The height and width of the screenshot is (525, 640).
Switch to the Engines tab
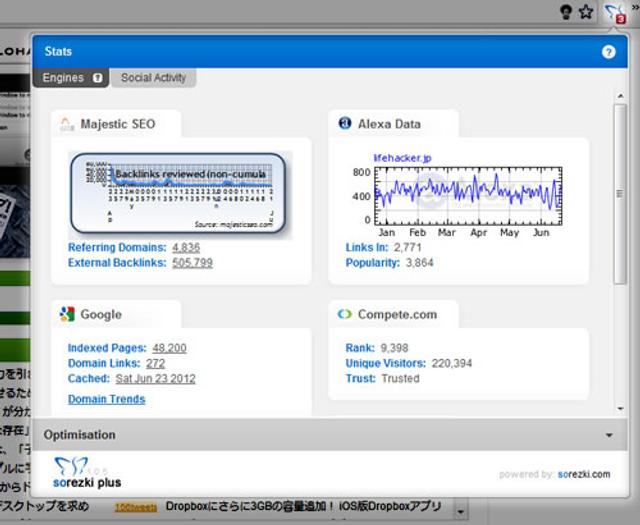point(71,78)
